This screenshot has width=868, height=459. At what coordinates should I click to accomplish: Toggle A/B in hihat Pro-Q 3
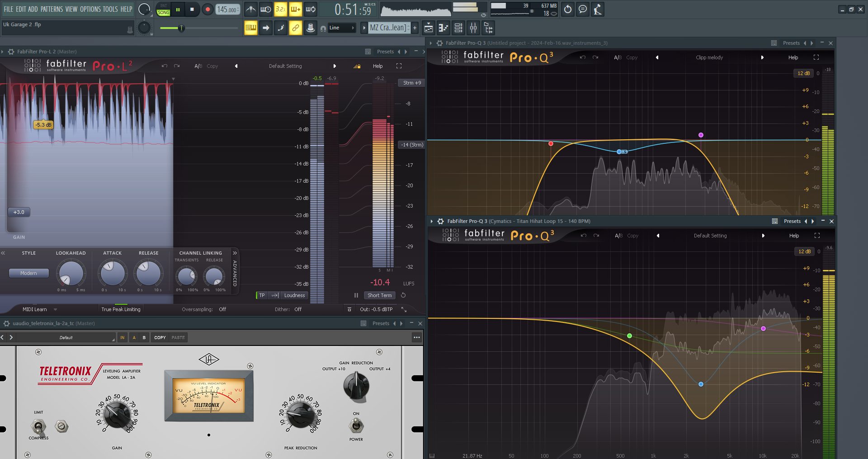pos(618,236)
